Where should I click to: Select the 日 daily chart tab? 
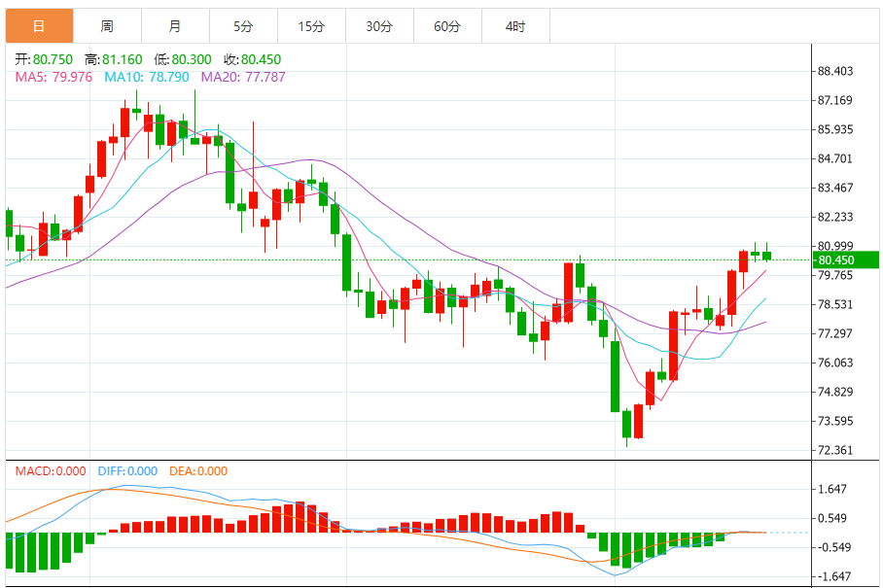(40, 26)
